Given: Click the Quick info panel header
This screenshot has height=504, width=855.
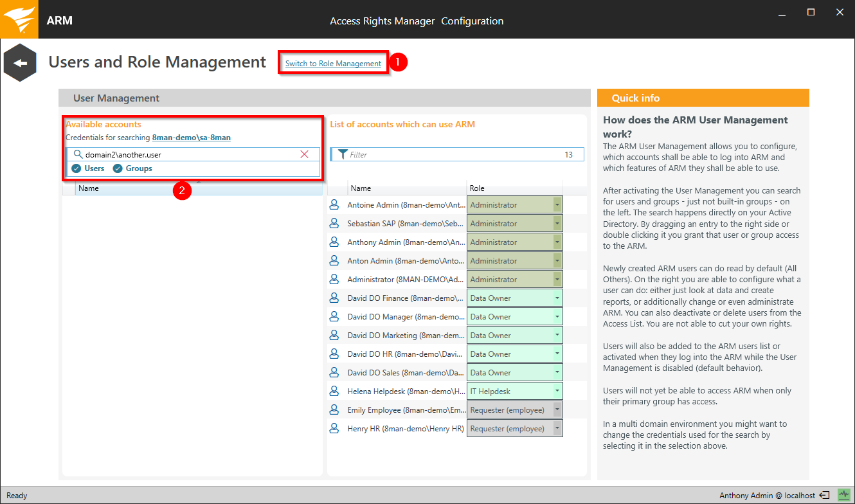Looking at the screenshot, I should click(x=703, y=98).
